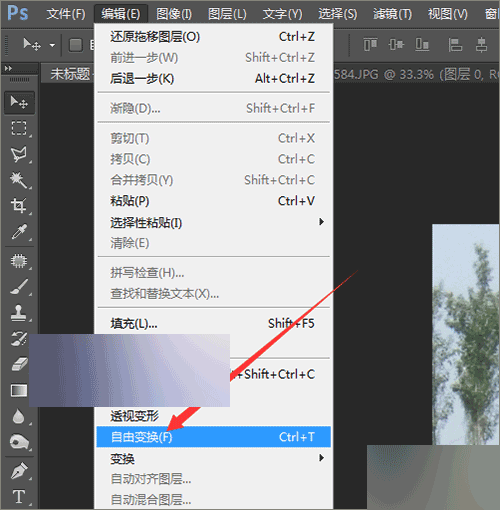Choose Cut Ctrl+X entry
Viewport: 500px width, 510px height.
[213, 138]
